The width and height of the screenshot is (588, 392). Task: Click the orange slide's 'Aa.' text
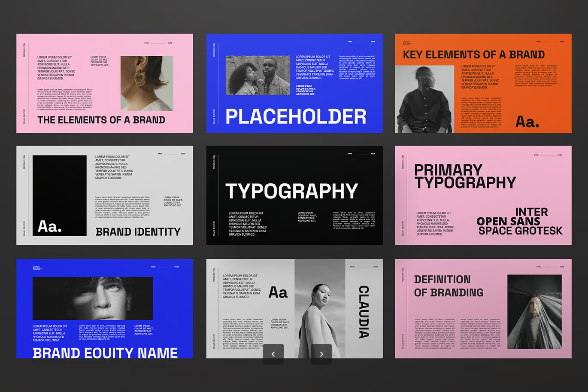(x=527, y=122)
